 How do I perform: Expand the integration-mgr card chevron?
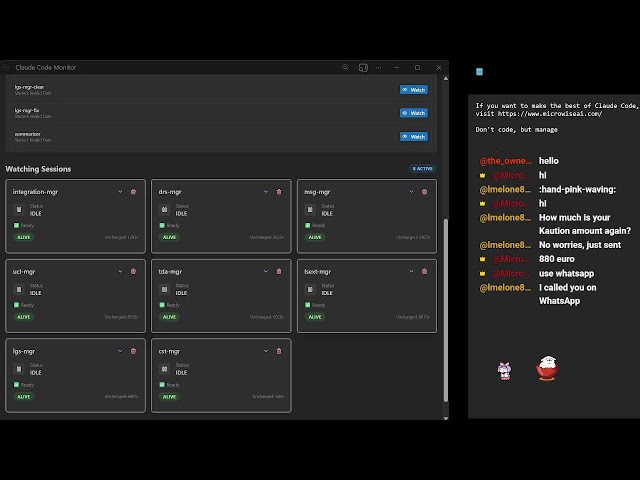point(120,192)
